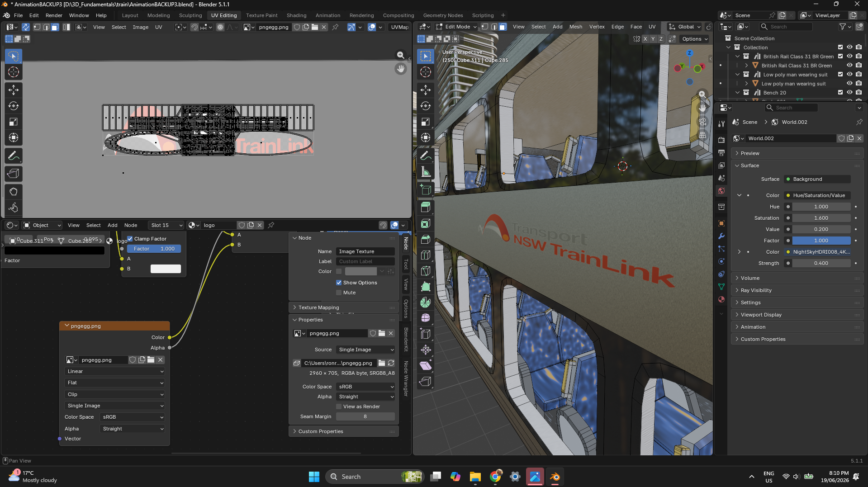Select the Rotate tool in the 3D viewport
The height and width of the screenshot is (487, 868).
click(x=426, y=106)
